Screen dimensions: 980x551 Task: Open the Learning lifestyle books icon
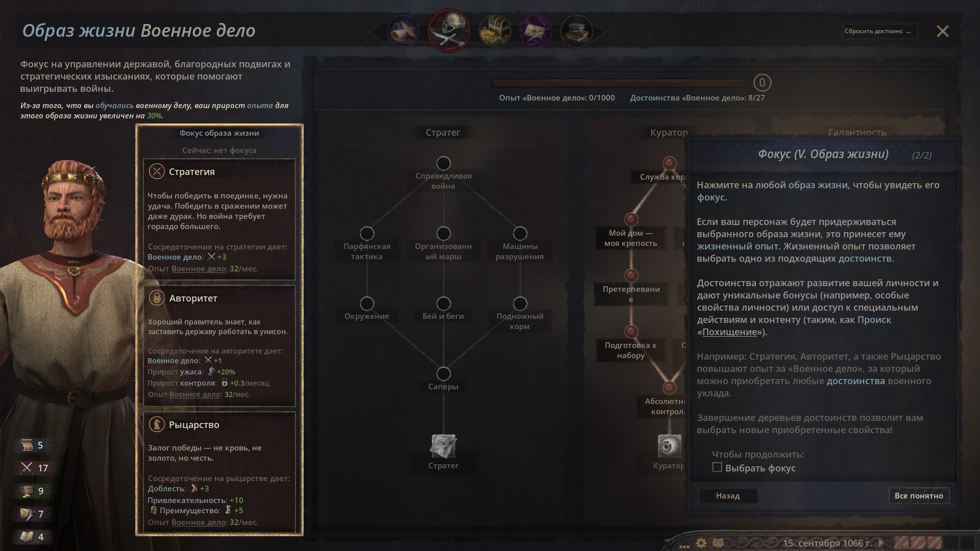[x=577, y=31]
